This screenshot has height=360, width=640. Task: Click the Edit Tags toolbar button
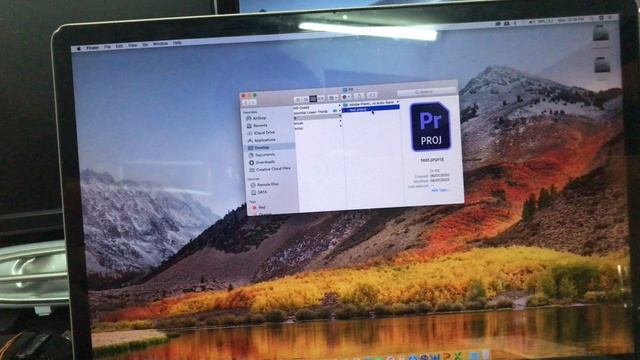click(x=372, y=96)
